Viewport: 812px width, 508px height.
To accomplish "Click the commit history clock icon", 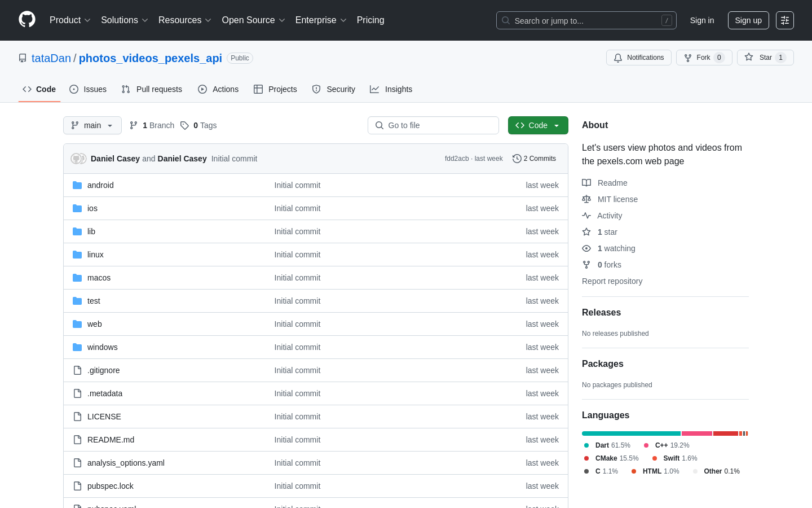I will (x=517, y=159).
